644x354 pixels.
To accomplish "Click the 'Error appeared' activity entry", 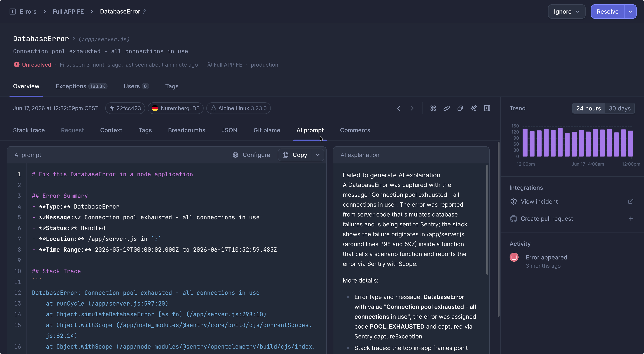I will [546, 257].
